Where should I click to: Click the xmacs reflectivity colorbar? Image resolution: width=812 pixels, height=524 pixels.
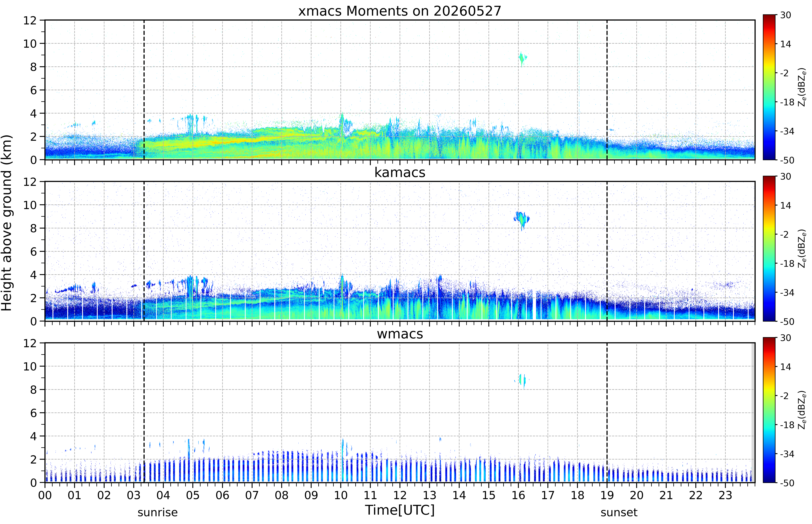coord(769,87)
